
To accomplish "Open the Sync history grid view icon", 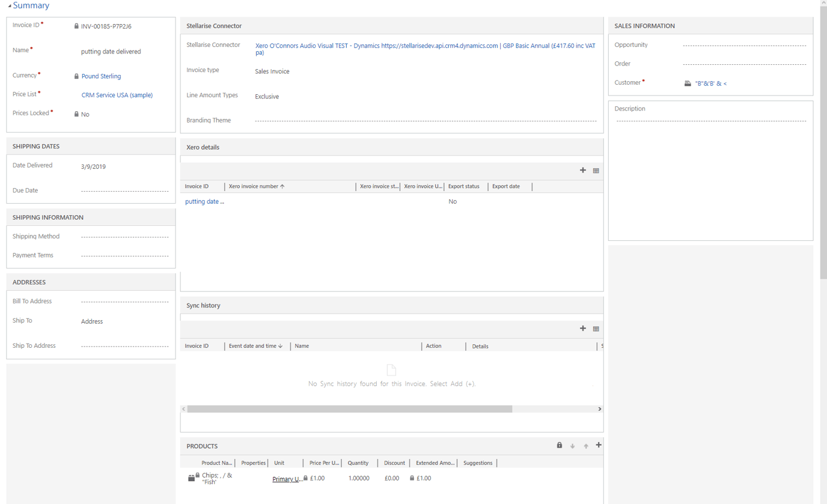I will pyautogui.click(x=596, y=328).
